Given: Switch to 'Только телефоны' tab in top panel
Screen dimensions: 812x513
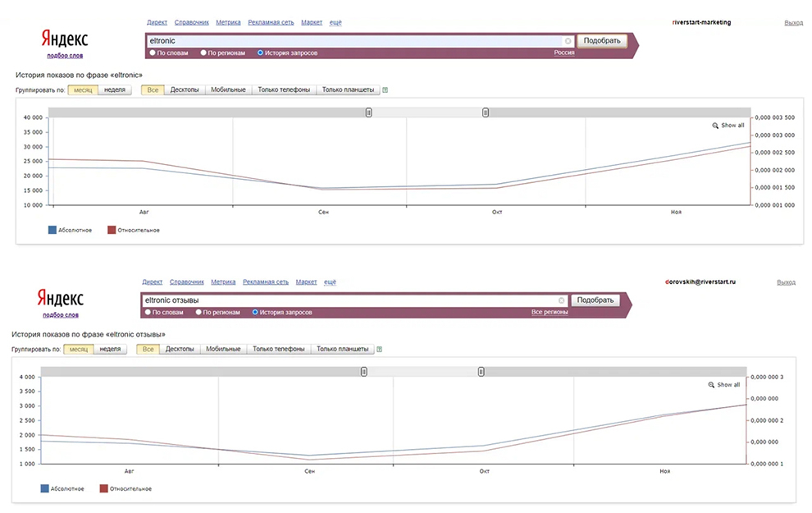Looking at the screenshot, I should click(284, 90).
